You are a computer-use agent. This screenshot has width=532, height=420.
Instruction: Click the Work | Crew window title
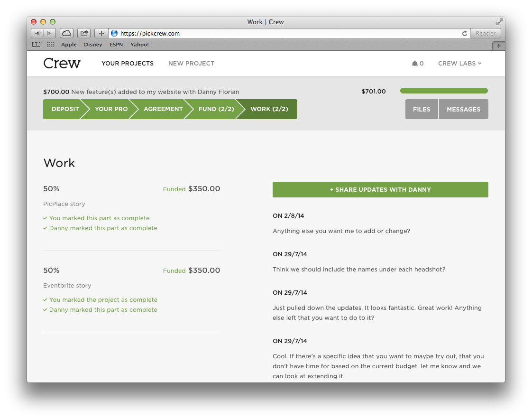[x=266, y=22]
